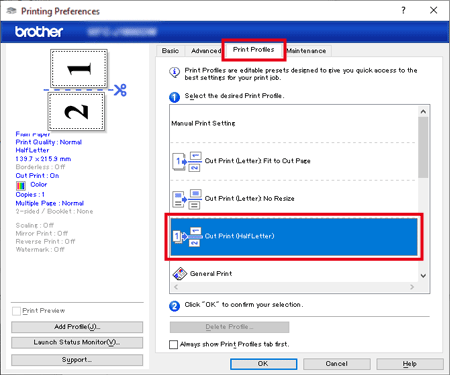This screenshot has height=375, width=450.
Task: Click the Color mode icon in settings summary
Action: coord(21,185)
